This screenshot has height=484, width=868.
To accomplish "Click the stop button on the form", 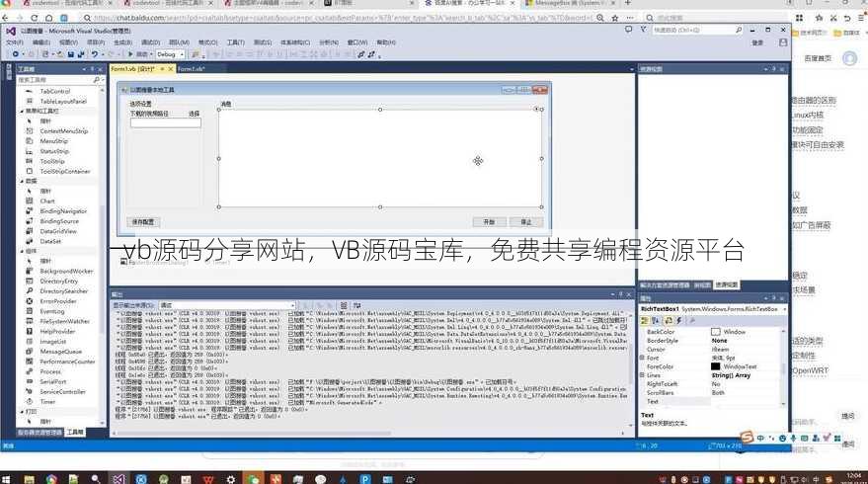I will pos(526,222).
